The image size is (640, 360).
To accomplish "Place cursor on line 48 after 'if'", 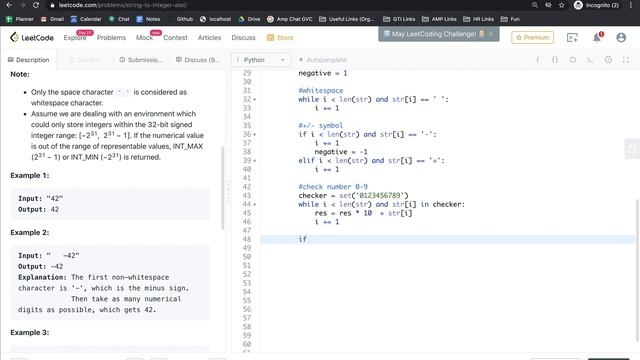I will coord(307,239).
